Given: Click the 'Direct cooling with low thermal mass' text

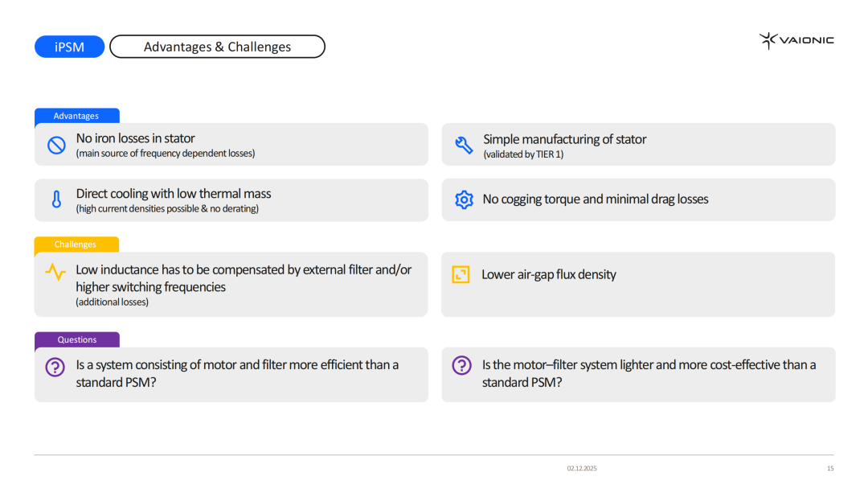Looking at the screenshot, I should [174, 194].
